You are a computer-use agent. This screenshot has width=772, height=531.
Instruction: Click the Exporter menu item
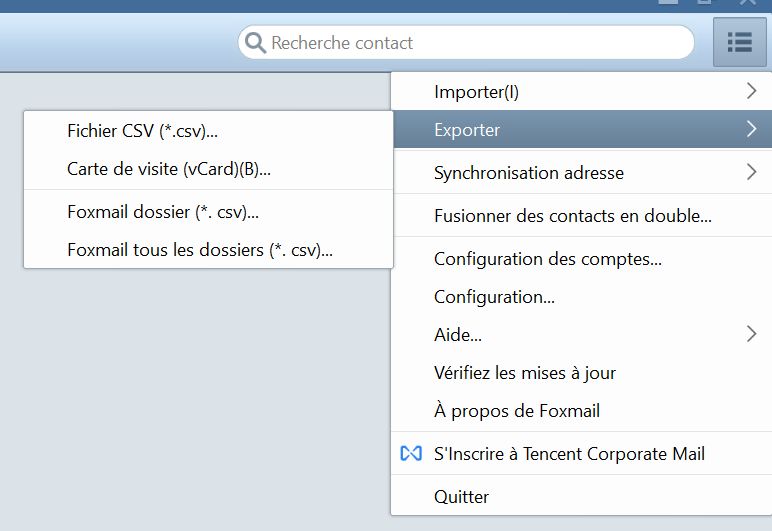[581, 129]
